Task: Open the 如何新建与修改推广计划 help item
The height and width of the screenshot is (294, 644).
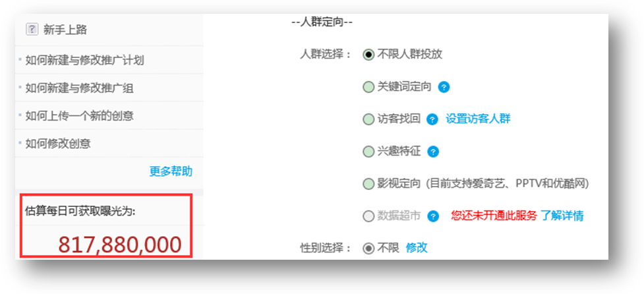Action: [x=84, y=61]
